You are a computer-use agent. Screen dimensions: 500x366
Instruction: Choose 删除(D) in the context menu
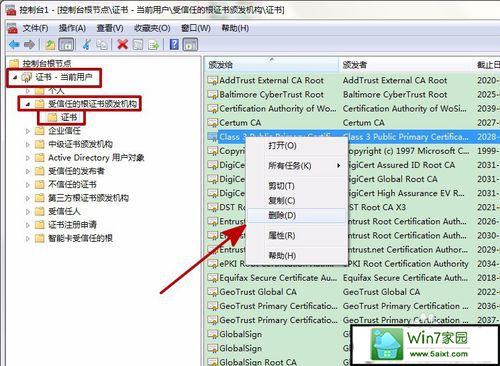(297, 215)
